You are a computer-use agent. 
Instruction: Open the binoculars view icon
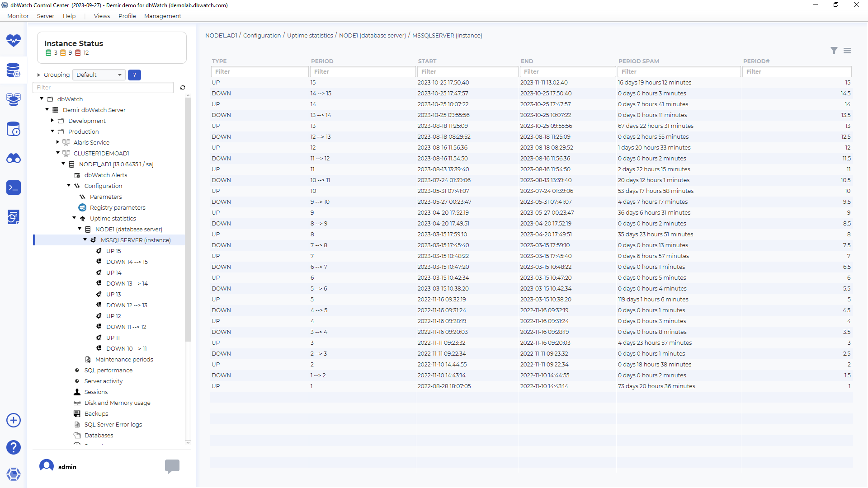[x=14, y=159]
